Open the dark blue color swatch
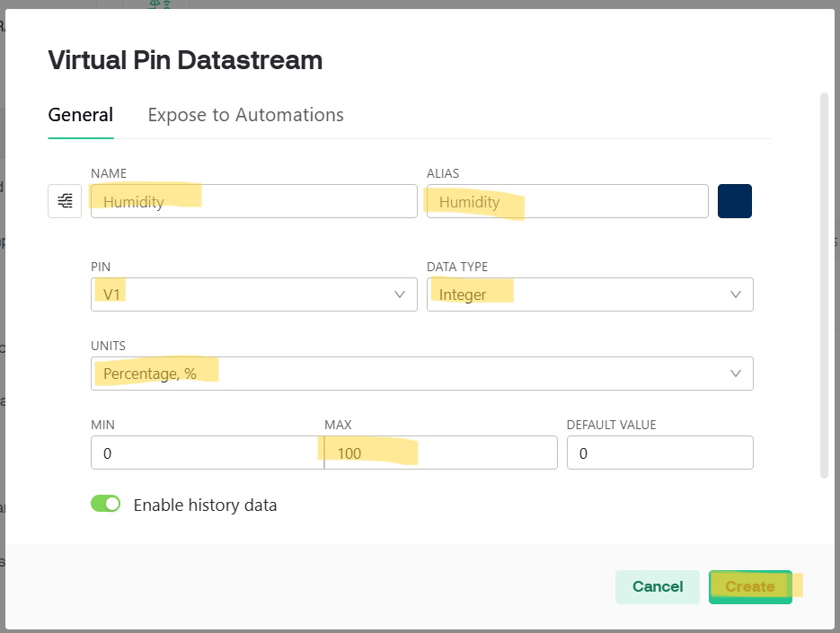This screenshot has width=840, height=633. [x=734, y=201]
